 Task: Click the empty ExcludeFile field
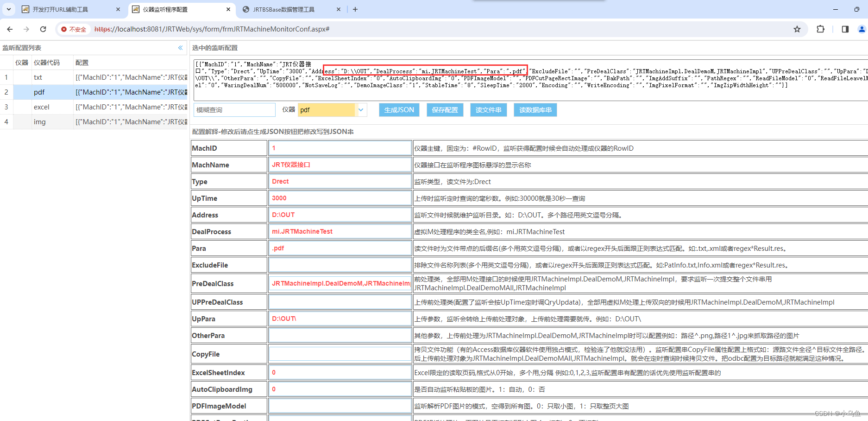340,265
